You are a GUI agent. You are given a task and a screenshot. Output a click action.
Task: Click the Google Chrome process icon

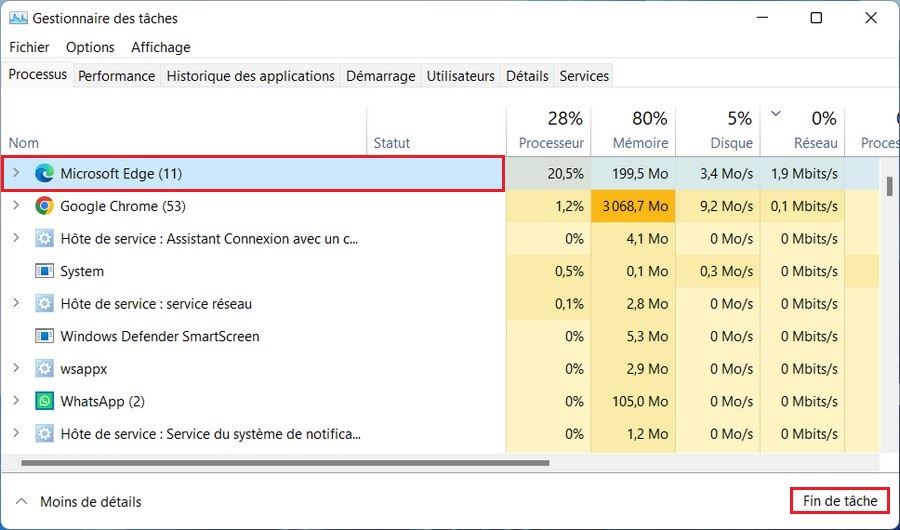44,206
